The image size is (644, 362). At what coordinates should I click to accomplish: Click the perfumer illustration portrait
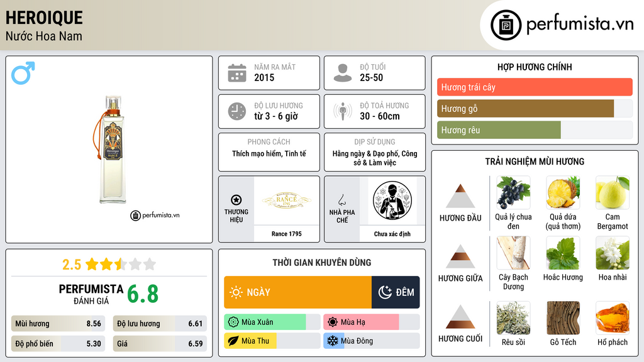[392, 200]
